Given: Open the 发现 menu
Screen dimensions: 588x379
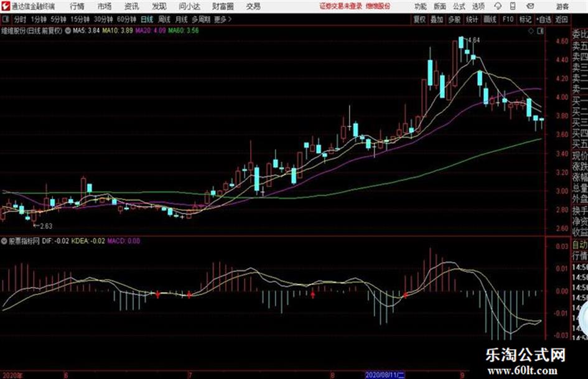Looking at the screenshot, I should click(159, 6).
